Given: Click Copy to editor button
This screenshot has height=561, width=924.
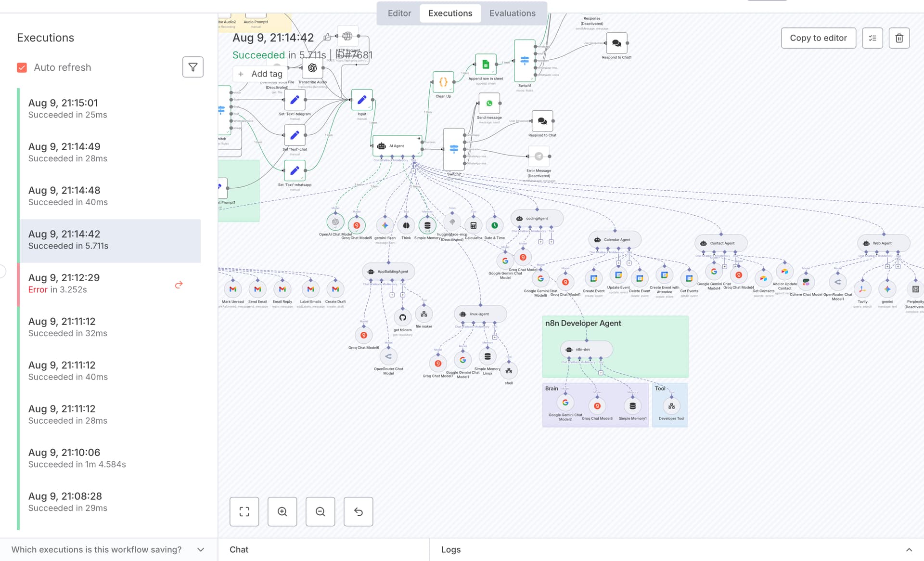Looking at the screenshot, I should tap(818, 38).
